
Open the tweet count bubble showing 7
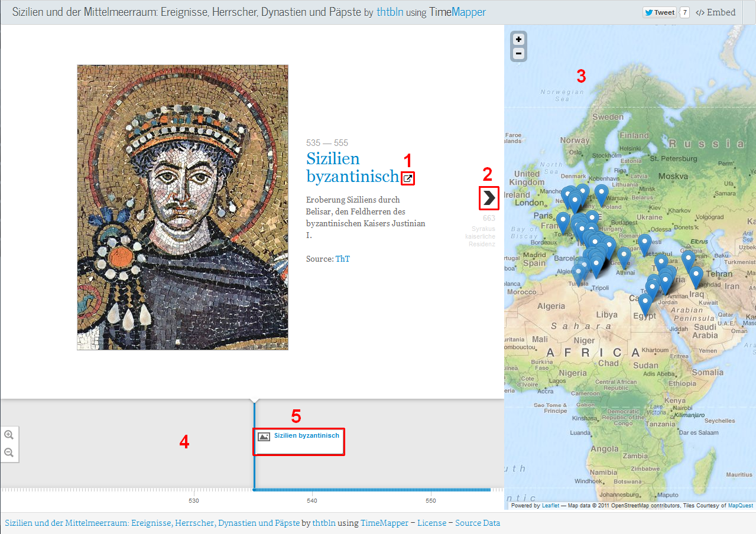[684, 12]
